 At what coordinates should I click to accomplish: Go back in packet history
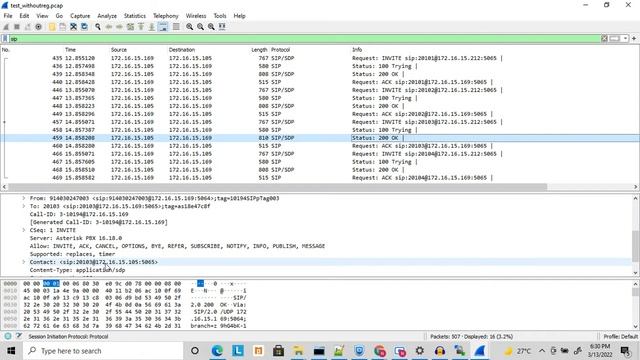[109, 27]
